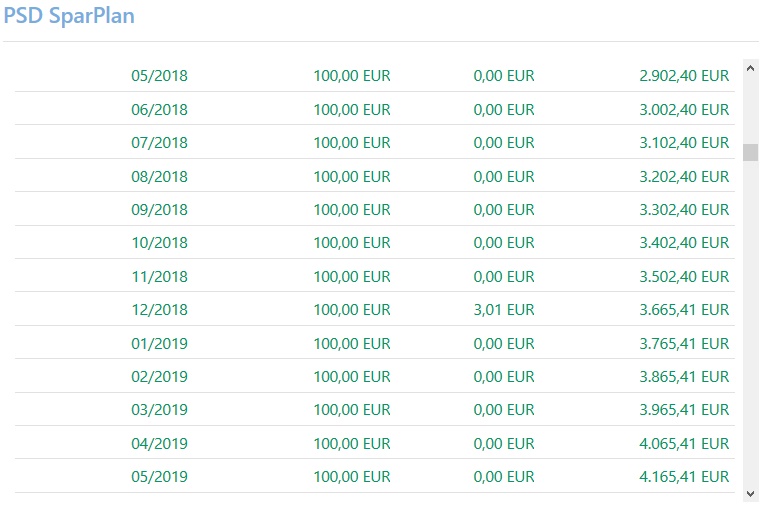Select the 05/2018 date cell
The image size is (777, 515).
coord(159,76)
